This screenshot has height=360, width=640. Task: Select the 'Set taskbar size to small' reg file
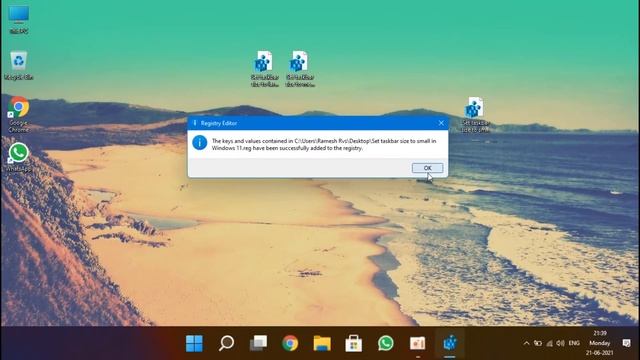tap(474, 115)
